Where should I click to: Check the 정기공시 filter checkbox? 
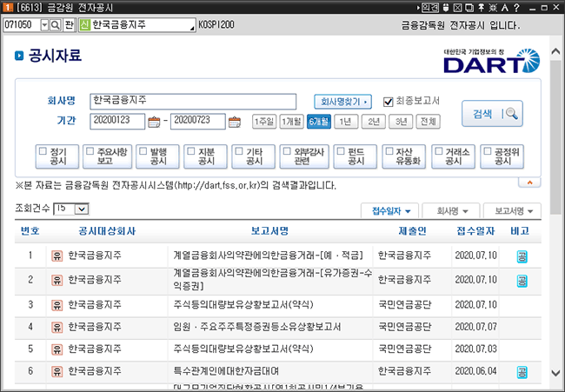click(43, 151)
